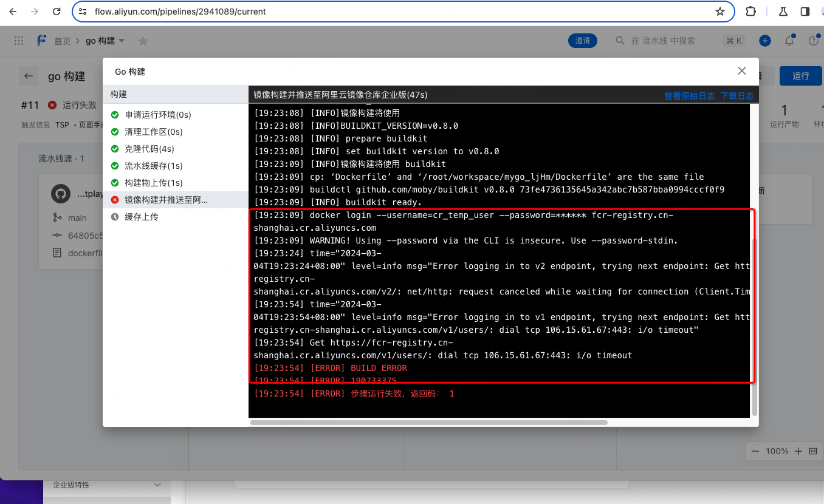Close the Go 构建 dialog with X

742,71
